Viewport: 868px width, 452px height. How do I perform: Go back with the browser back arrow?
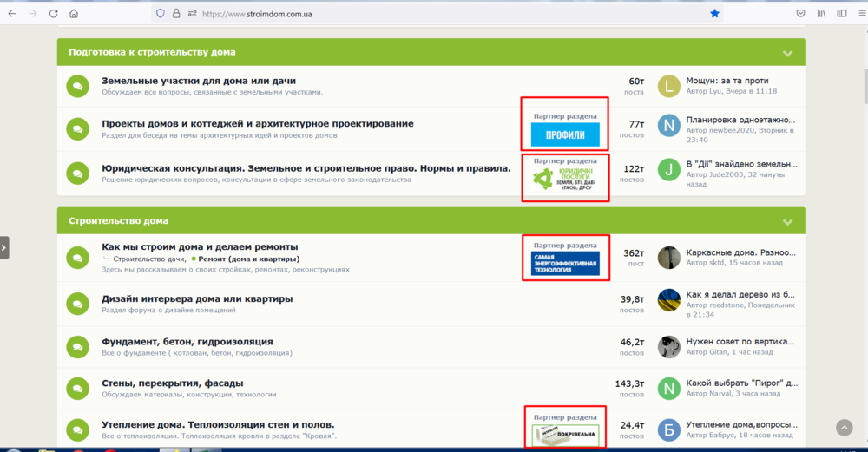coord(12,14)
